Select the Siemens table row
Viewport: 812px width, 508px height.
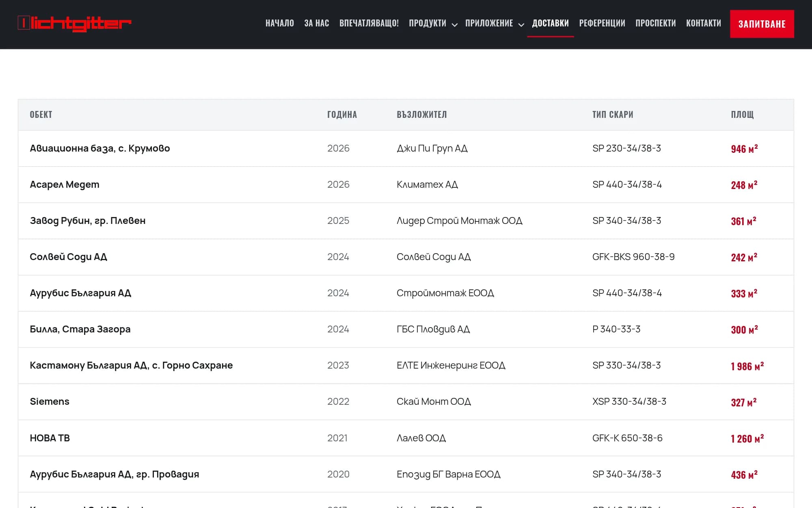406,402
